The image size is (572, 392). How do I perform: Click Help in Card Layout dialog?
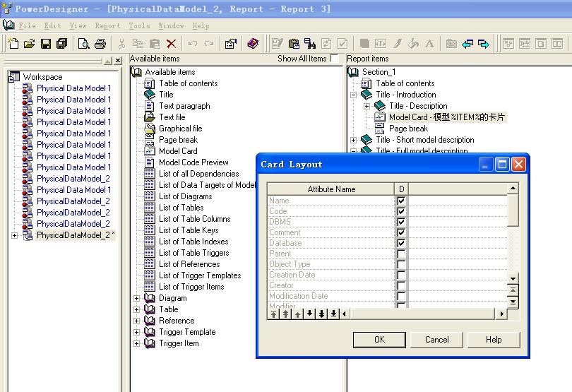494,340
